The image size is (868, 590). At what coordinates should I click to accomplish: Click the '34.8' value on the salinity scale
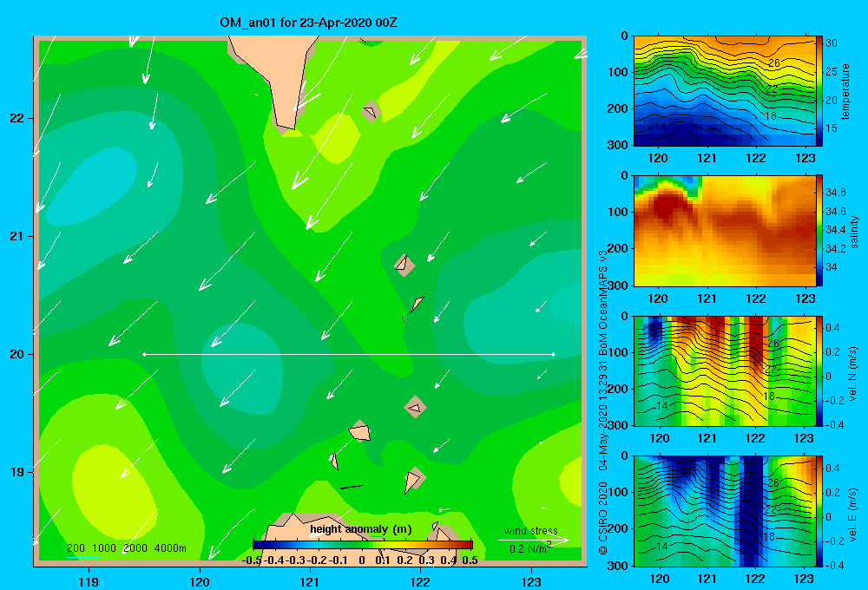(835, 193)
